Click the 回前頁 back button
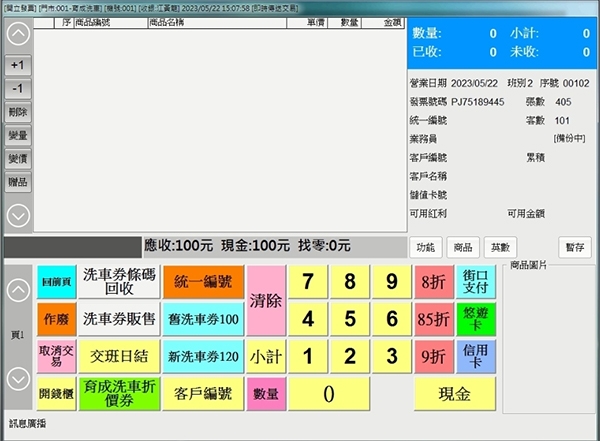 click(57, 282)
